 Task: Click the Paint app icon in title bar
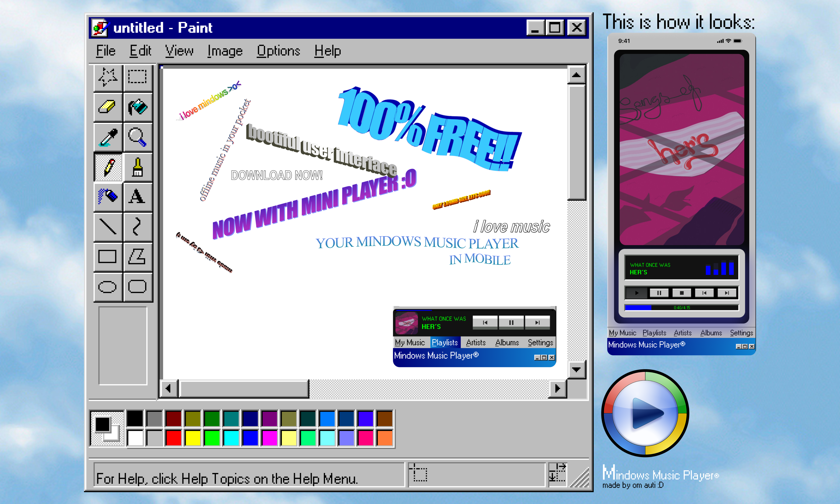point(101,28)
